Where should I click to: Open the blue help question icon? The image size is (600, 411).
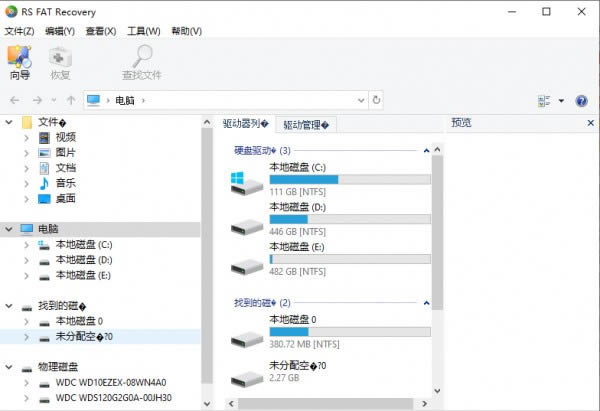(x=581, y=101)
